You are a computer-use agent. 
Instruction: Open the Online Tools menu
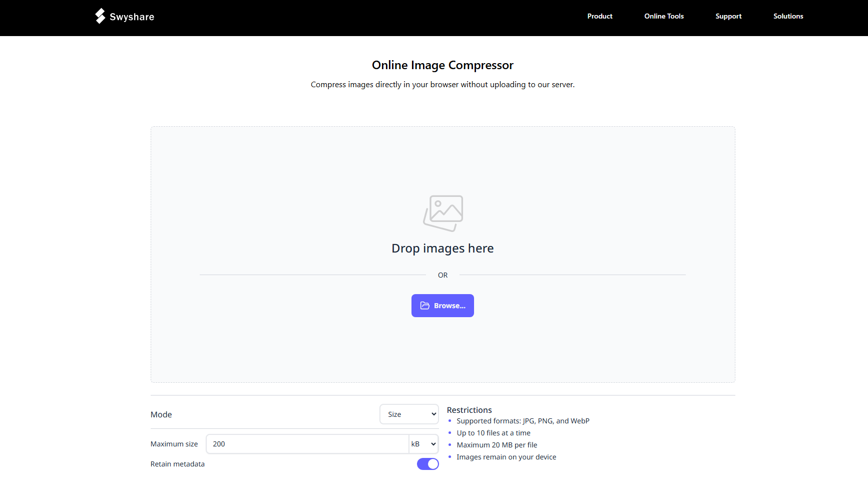point(664,16)
